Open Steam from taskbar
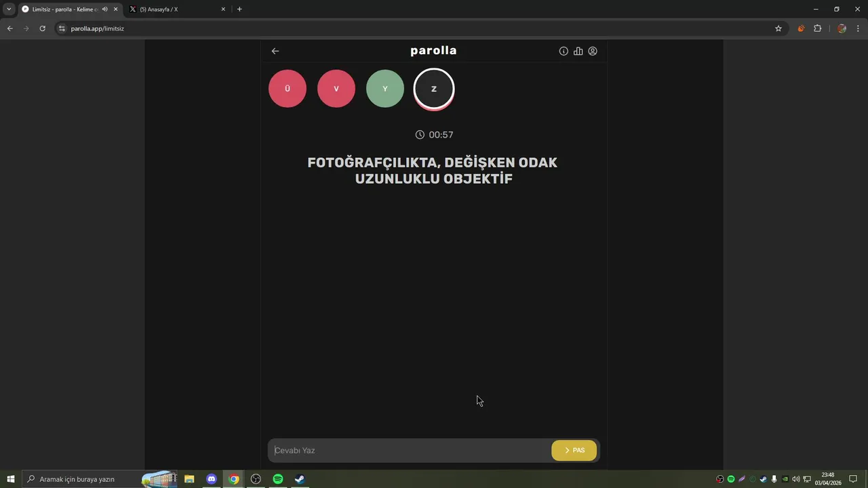 pos(300,479)
